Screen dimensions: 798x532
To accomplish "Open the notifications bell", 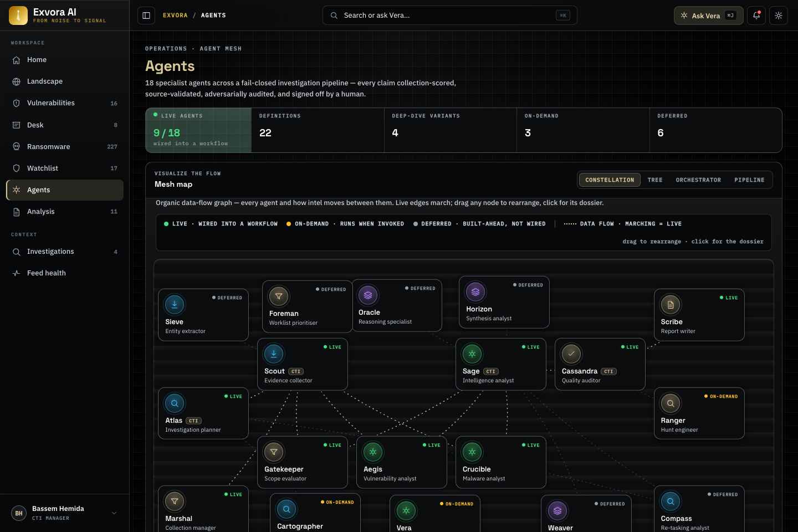I will click(756, 16).
